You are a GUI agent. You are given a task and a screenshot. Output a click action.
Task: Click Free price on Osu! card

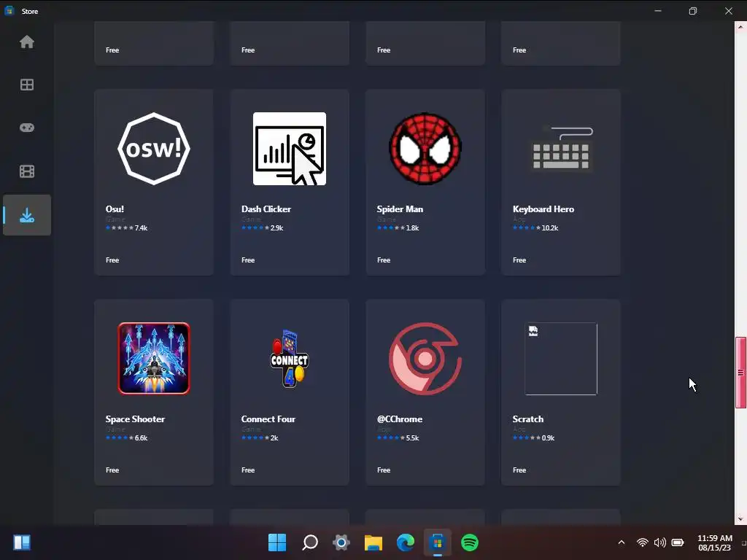112,260
